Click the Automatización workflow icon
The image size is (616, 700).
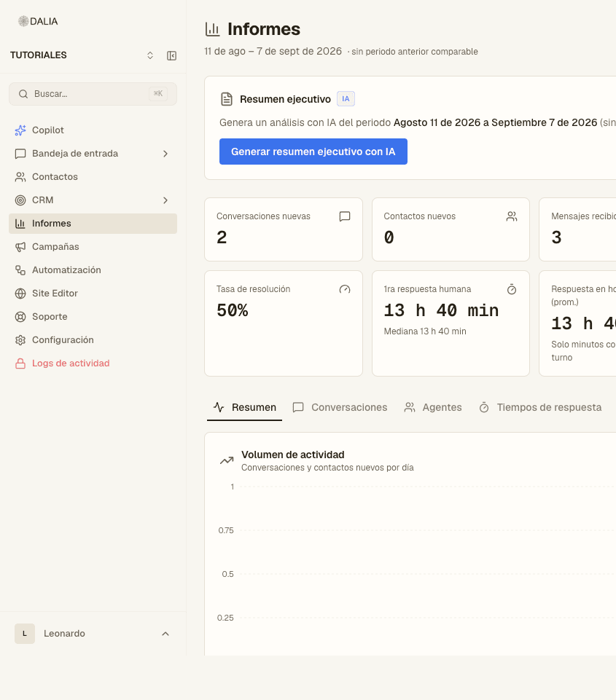(20, 270)
